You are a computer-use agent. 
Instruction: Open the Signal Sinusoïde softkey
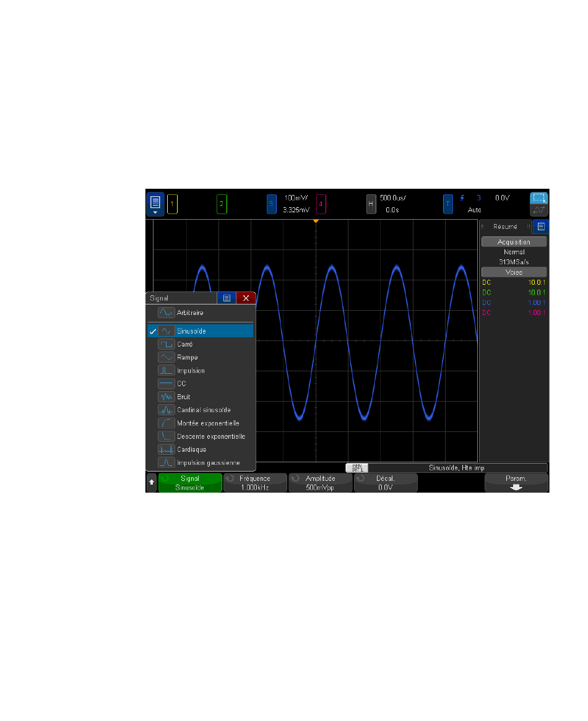click(190, 483)
